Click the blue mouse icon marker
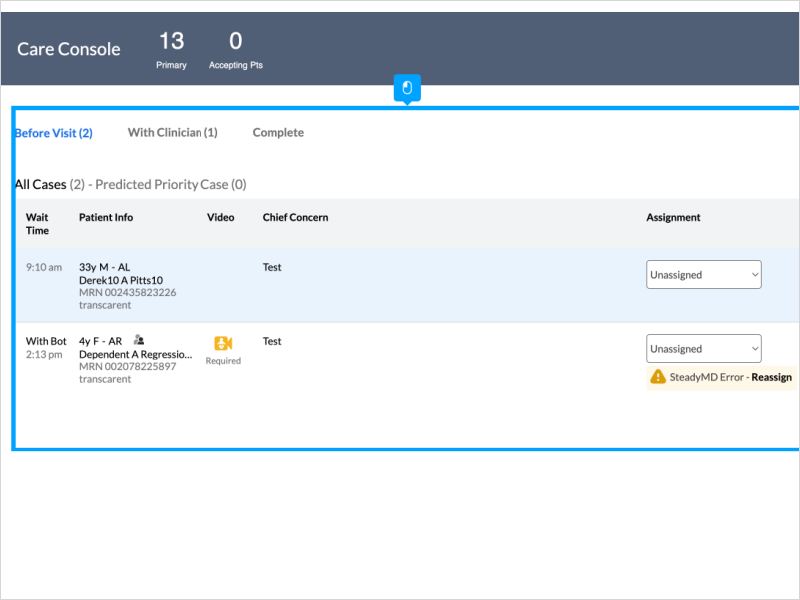The width and height of the screenshot is (800, 600). click(407, 88)
